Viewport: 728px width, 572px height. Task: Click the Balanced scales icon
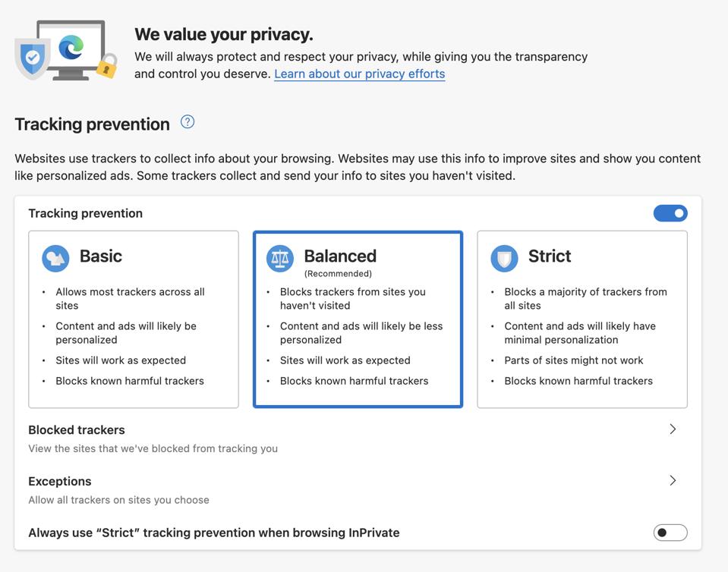[x=280, y=258]
